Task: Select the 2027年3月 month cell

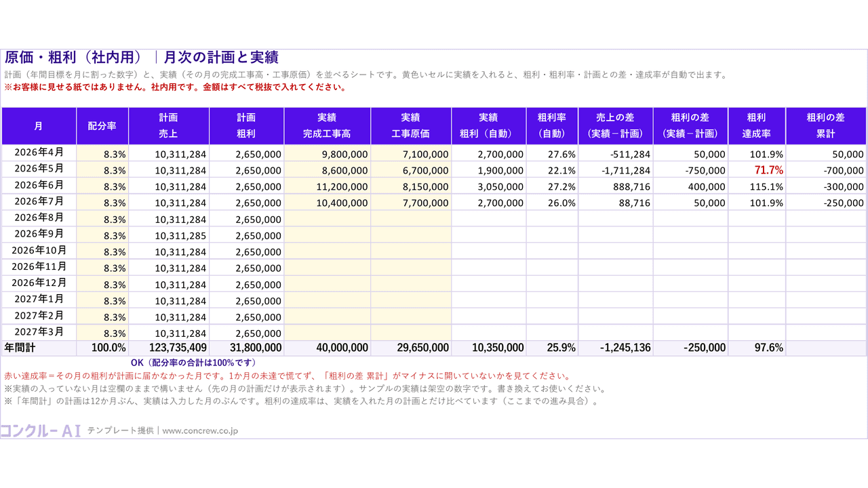Action: (x=39, y=332)
